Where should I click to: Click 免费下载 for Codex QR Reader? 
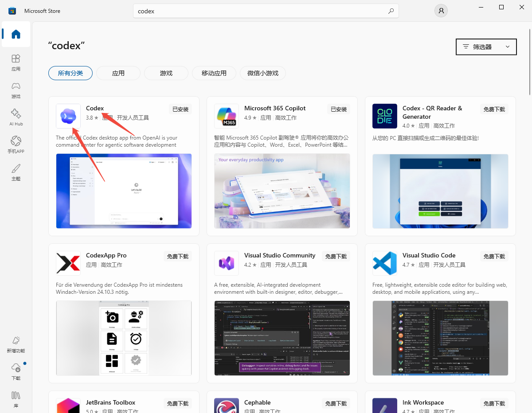click(x=494, y=109)
